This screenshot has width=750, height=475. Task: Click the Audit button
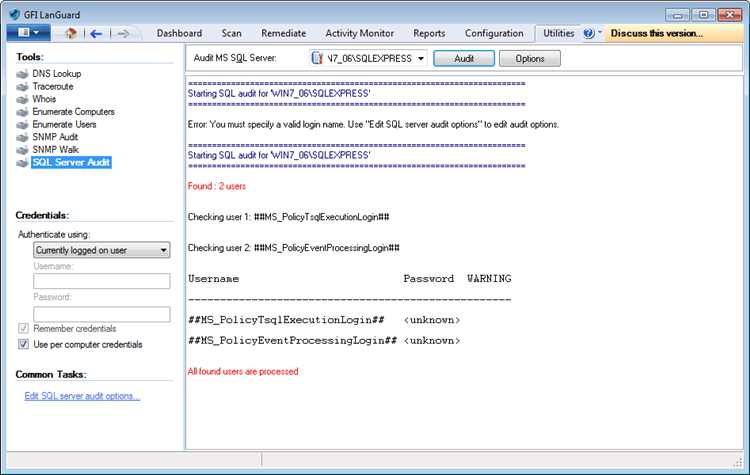(464, 58)
